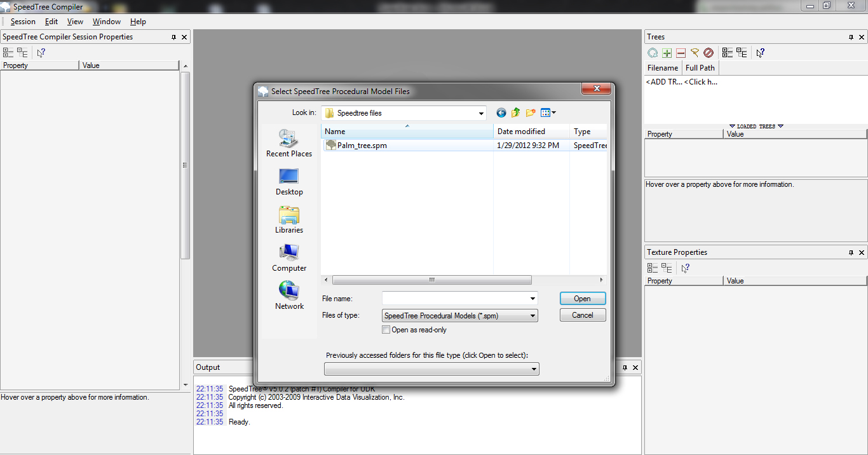
Task: Open Recent Places in the file dialog
Action: point(289,144)
